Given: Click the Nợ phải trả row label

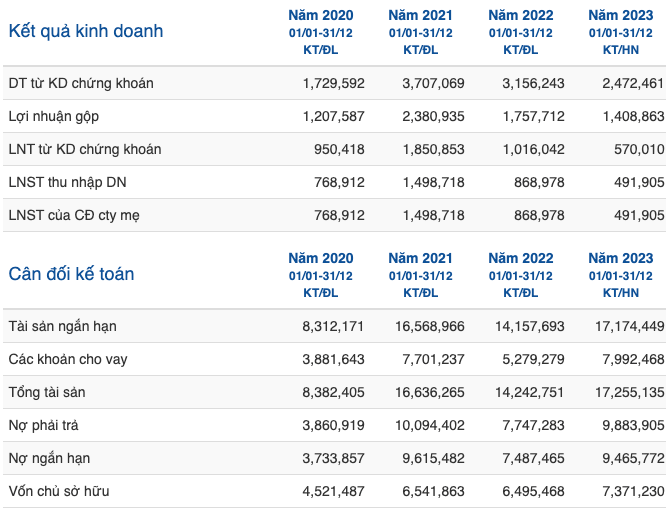Looking at the screenshot, I should (43, 425).
